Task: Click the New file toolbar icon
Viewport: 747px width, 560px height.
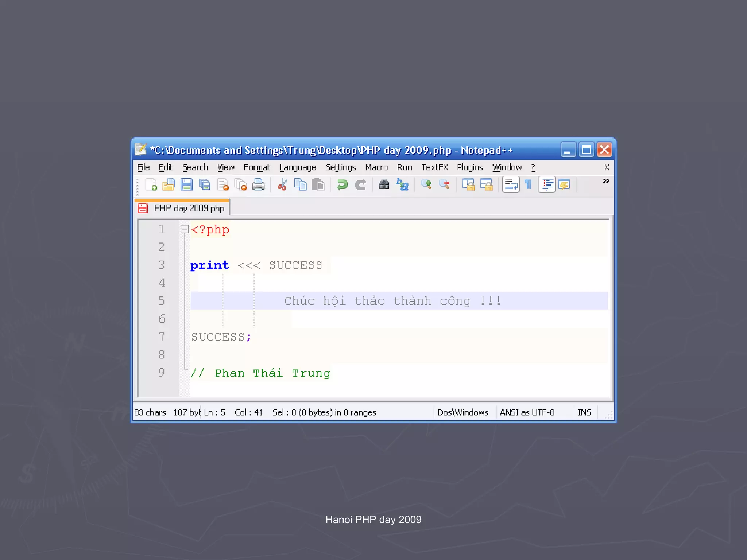Action: [151, 185]
